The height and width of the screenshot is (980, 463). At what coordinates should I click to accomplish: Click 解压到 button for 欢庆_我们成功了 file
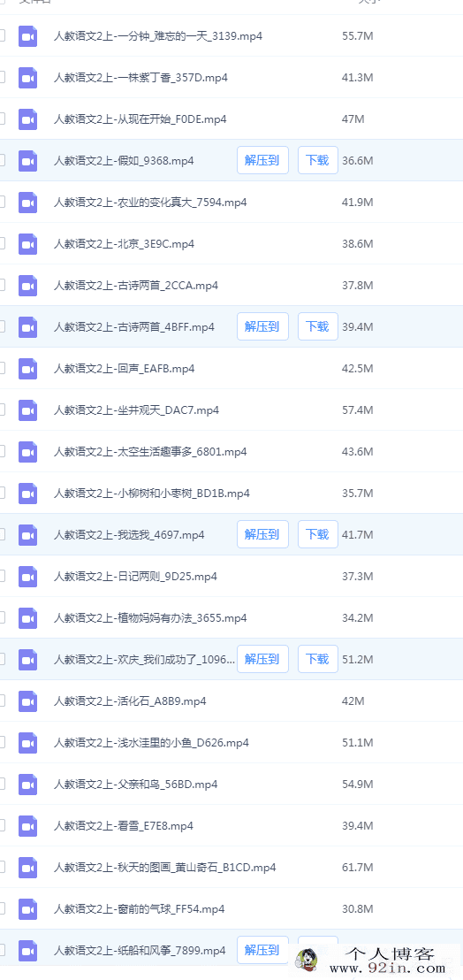coord(262,659)
